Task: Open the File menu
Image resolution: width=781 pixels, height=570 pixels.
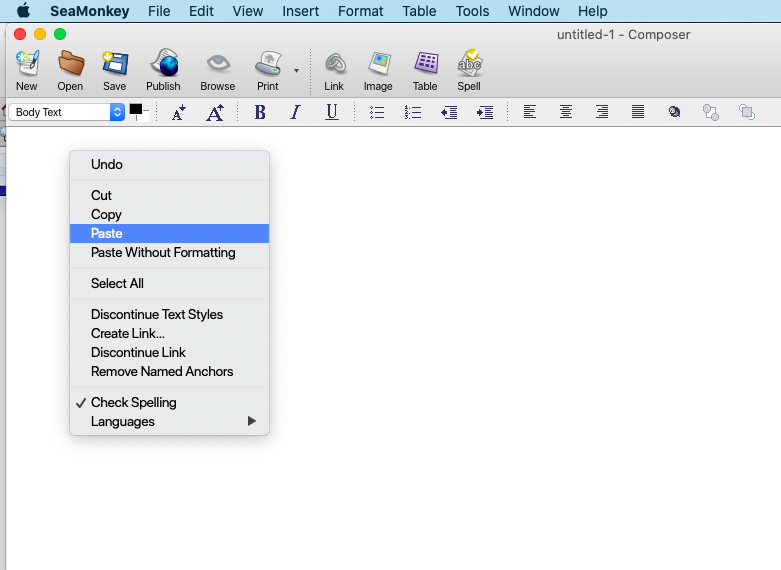Action: point(159,11)
